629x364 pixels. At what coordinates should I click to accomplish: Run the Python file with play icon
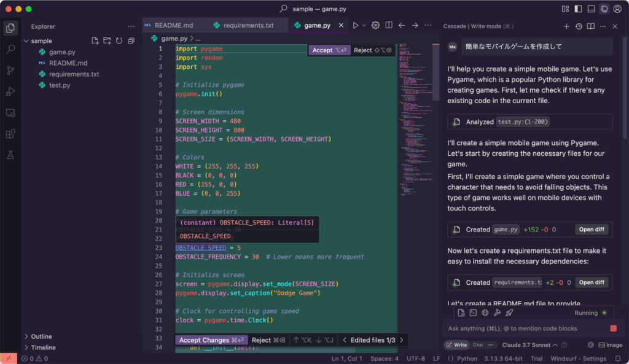(356, 25)
